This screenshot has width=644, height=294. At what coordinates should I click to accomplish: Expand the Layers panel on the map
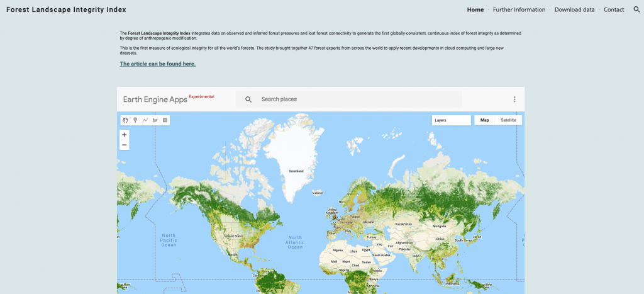pyautogui.click(x=451, y=120)
